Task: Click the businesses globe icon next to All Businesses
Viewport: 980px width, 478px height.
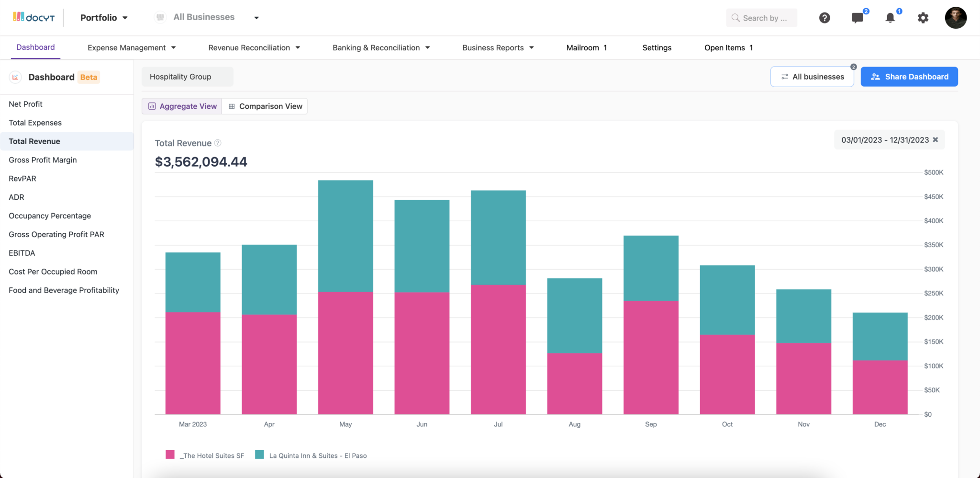Action: click(x=159, y=17)
